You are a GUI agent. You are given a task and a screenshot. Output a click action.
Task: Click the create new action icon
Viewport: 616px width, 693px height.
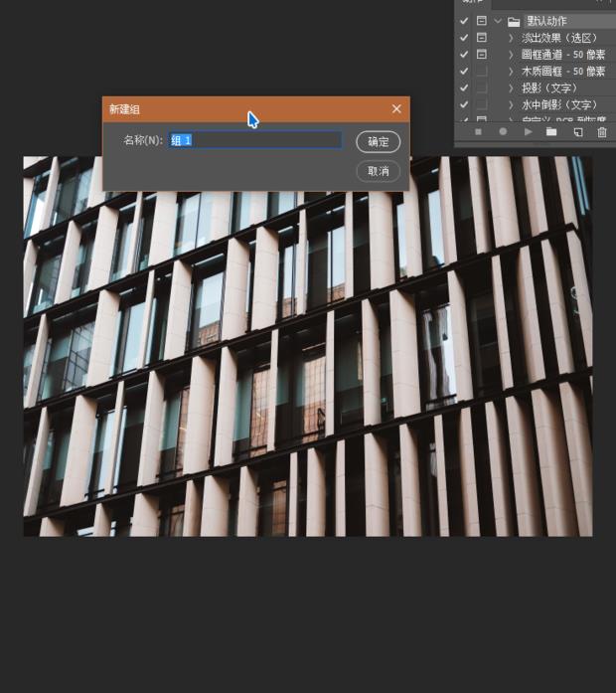(578, 131)
